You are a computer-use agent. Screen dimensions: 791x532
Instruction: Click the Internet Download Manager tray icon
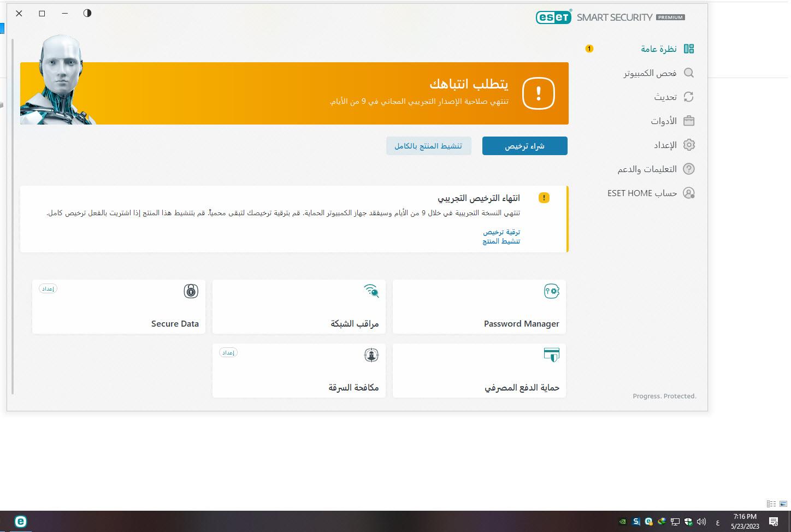tap(662, 522)
